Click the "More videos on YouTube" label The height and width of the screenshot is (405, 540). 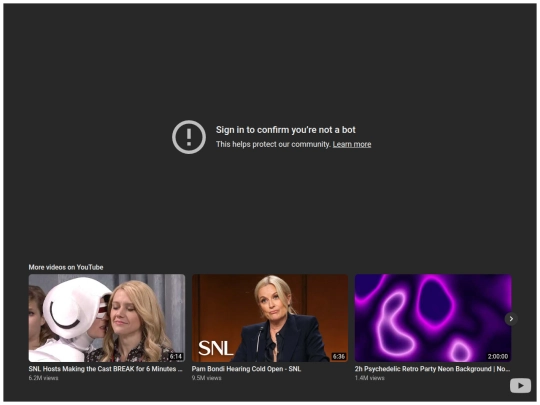coord(66,267)
